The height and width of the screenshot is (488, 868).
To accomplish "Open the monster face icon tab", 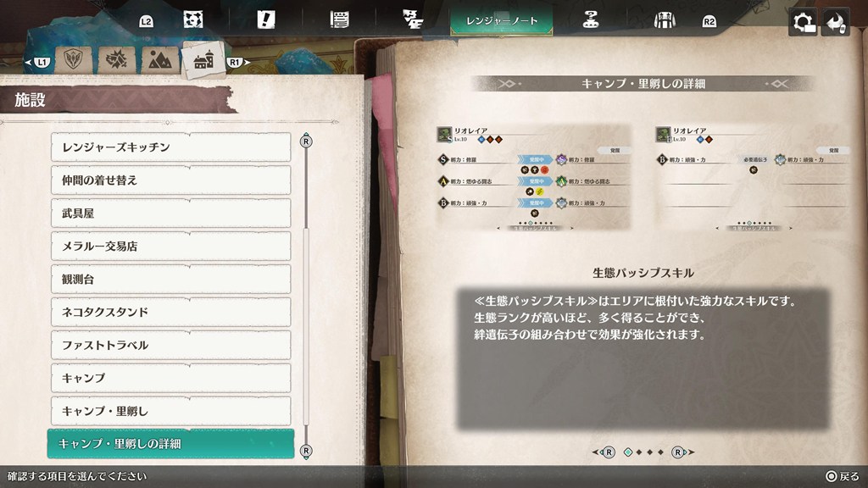I will point(193,20).
